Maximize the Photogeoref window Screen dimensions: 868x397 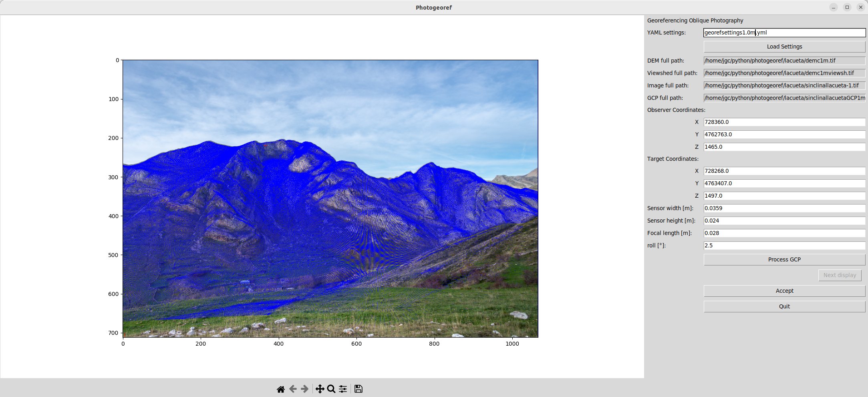point(847,7)
